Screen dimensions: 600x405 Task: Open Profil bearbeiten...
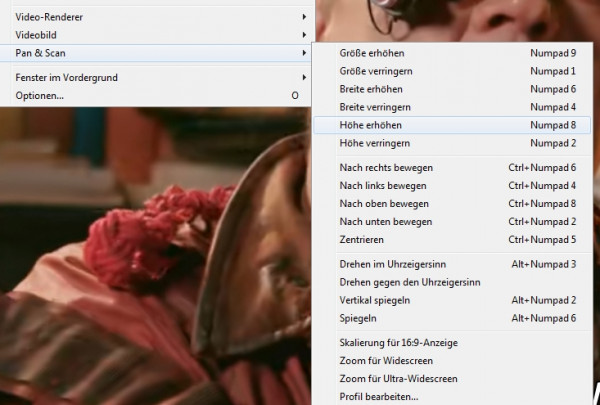452,396
